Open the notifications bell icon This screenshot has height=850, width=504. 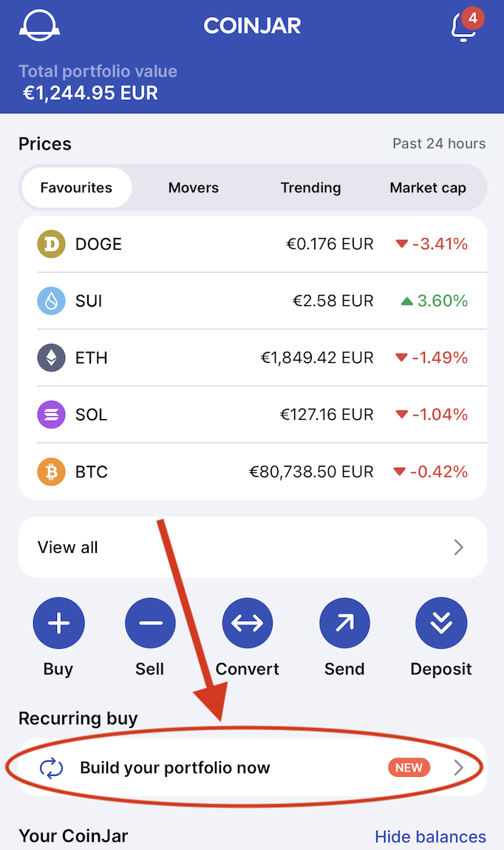point(465,26)
